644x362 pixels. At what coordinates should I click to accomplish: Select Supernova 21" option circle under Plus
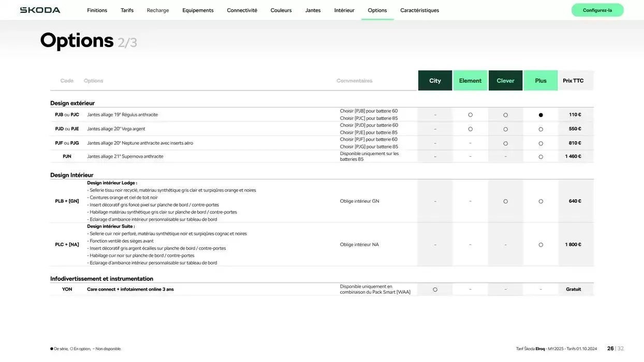[x=540, y=157]
